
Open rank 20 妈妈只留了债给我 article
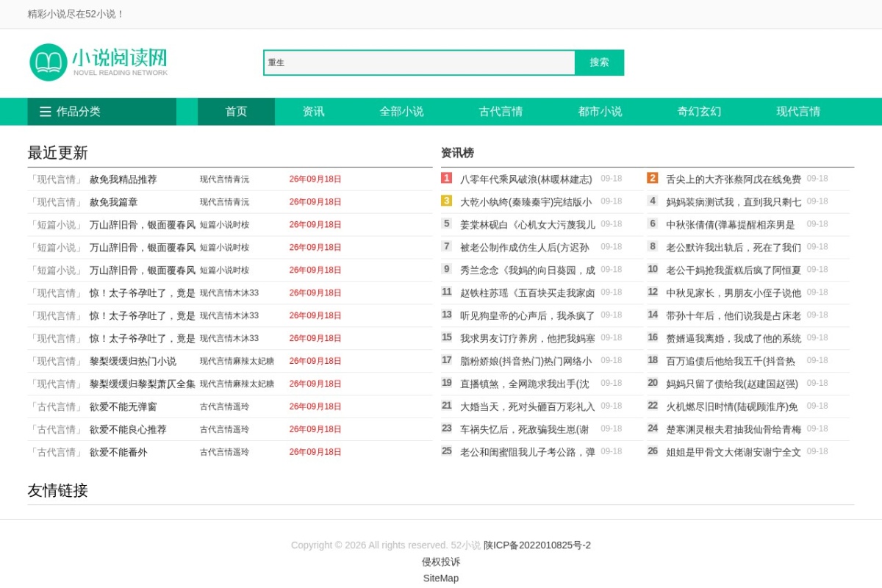(x=732, y=384)
